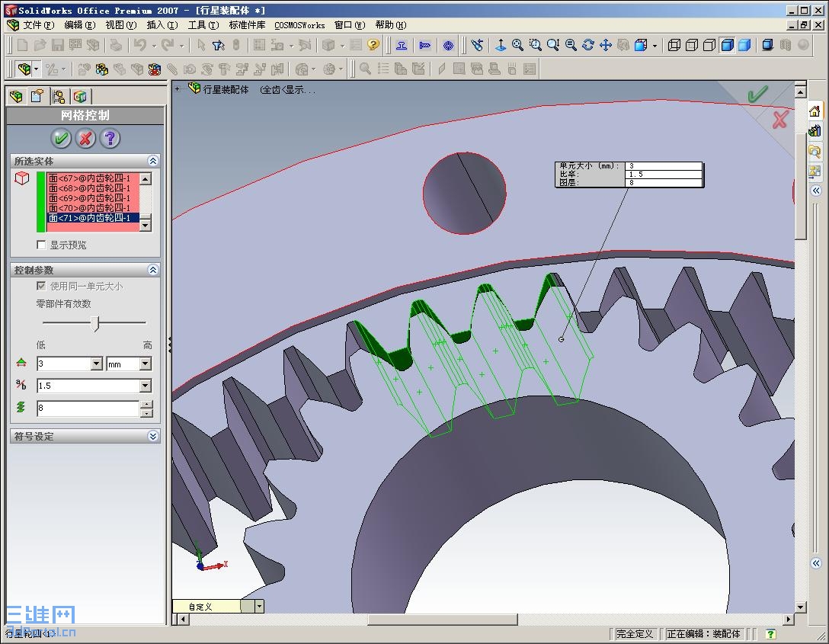
Task: Open the PropertyManager tab
Action: pos(37,96)
